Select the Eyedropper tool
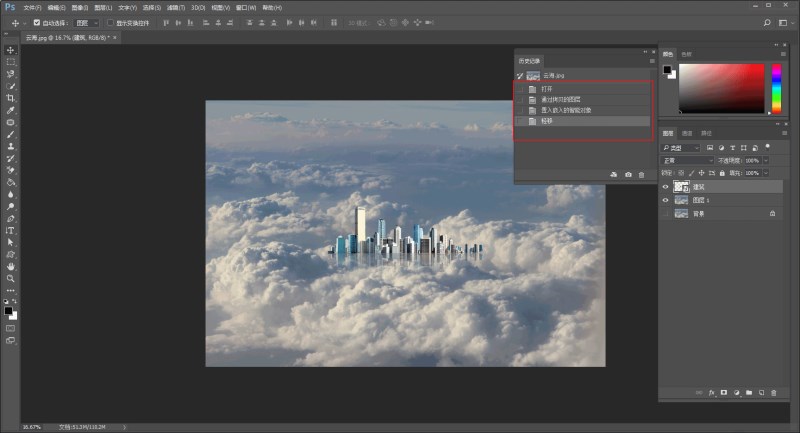The image size is (800, 433). 11,110
